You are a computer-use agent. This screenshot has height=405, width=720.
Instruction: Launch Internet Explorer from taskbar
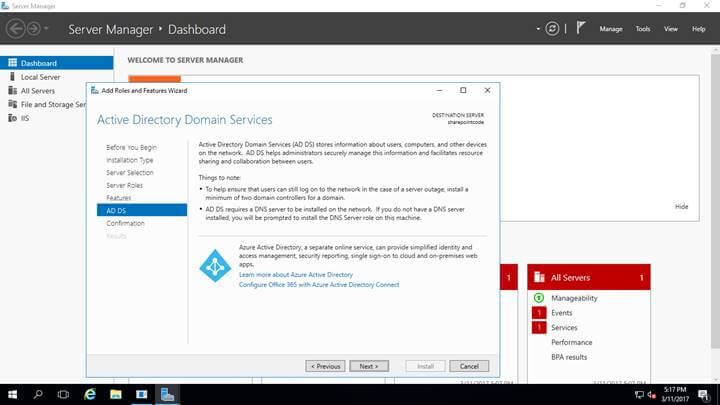tap(90, 394)
